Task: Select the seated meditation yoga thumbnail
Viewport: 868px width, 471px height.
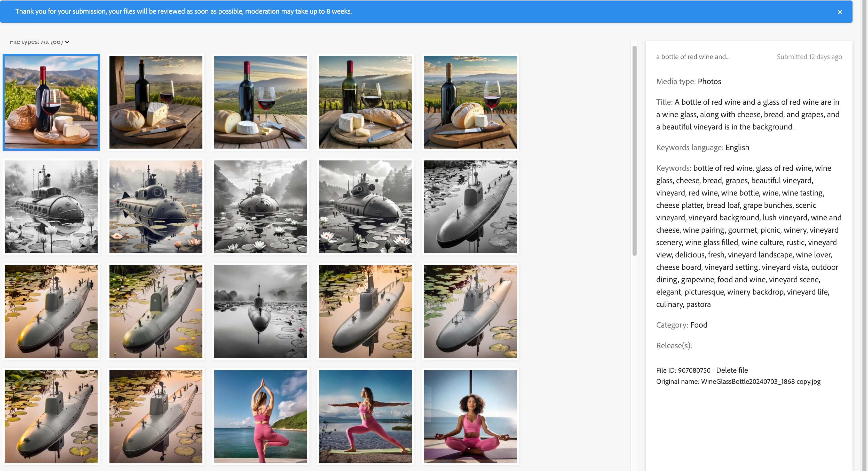Action: click(470, 416)
